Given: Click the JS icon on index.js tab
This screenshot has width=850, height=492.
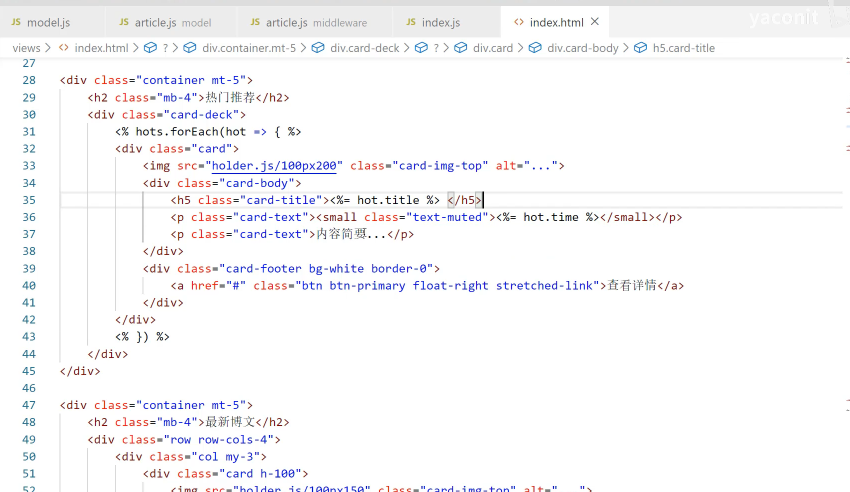Looking at the screenshot, I should pyautogui.click(x=411, y=22).
